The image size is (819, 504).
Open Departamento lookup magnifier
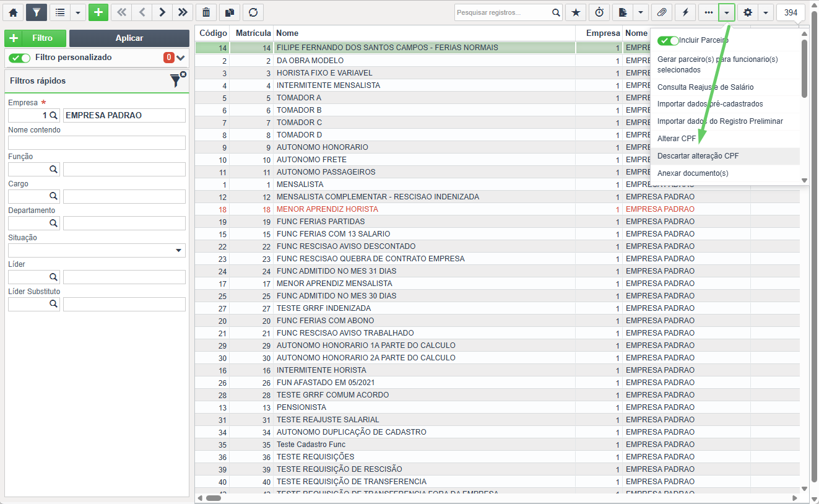click(x=54, y=223)
